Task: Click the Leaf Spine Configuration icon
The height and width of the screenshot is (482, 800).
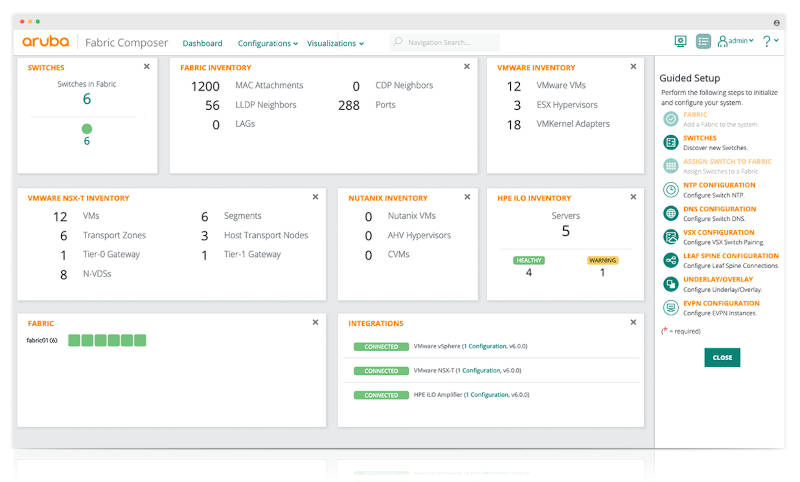Action: click(x=670, y=261)
